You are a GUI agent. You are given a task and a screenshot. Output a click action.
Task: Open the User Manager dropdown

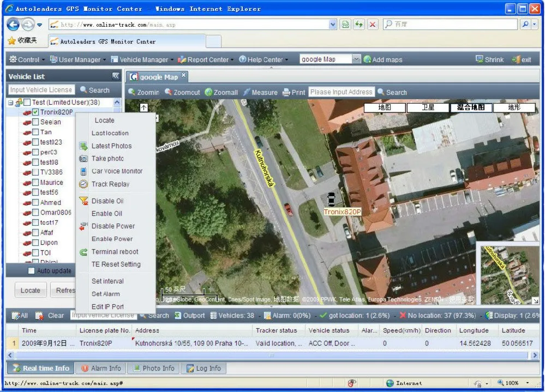(x=78, y=59)
